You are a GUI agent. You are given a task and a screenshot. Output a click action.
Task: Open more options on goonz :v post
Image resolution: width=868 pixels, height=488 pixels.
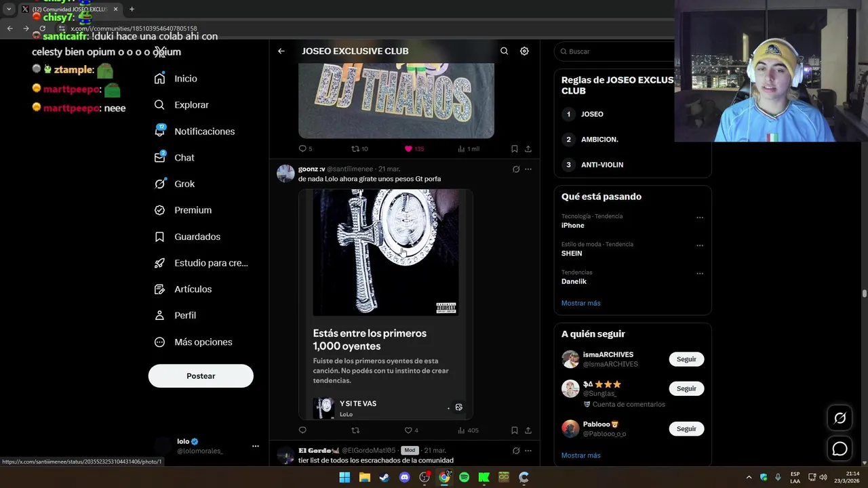[x=528, y=169]
